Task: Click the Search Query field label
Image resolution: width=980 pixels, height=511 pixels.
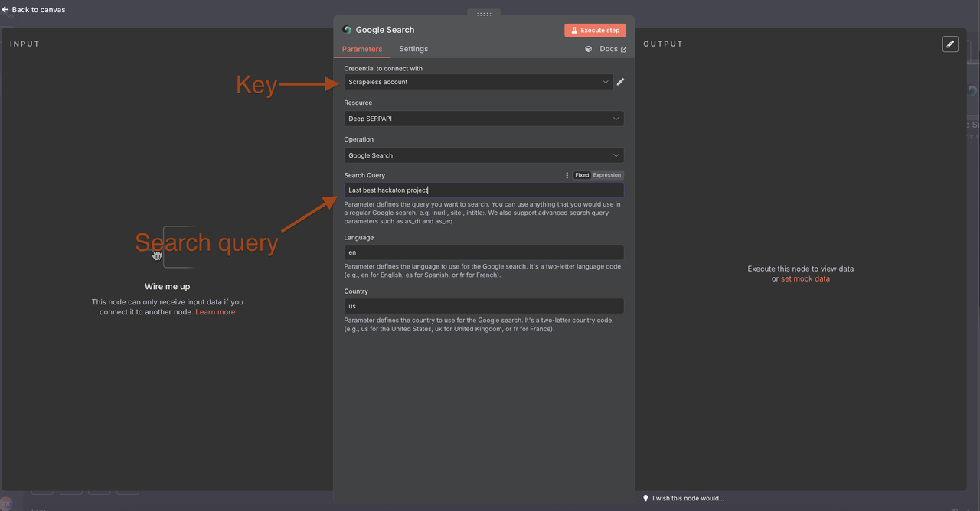Action: [x=364, y=175]
